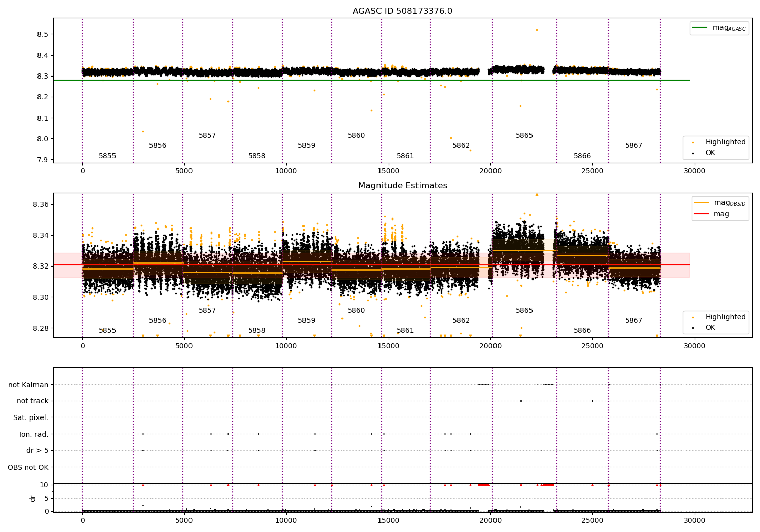Click the 10 tick label on the dr axis
This screenshot has width=760, height=532.
pos(44,485)
